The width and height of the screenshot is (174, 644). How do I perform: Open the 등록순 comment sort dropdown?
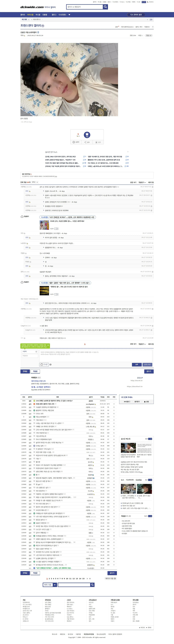tap(35, 182)
